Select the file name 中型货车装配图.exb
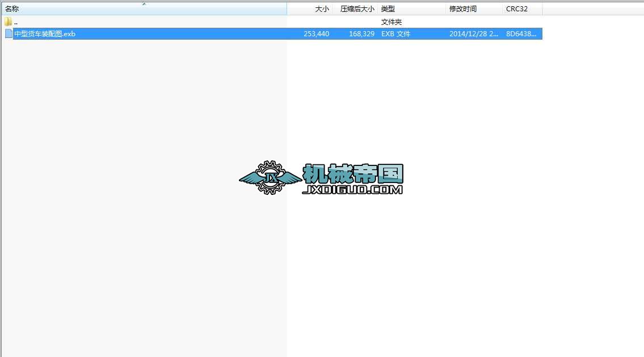Screen dimensions: 644x357 point(45,34)
